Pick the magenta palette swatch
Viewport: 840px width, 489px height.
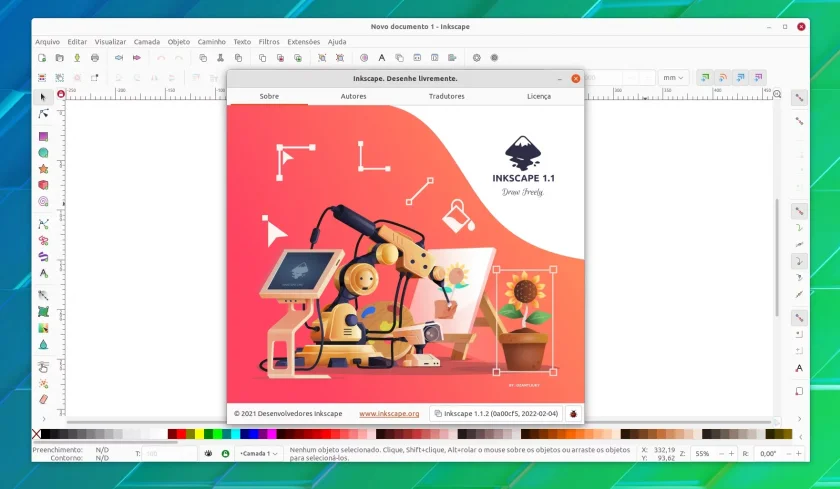pyautogui.click(x=272, y=434)
